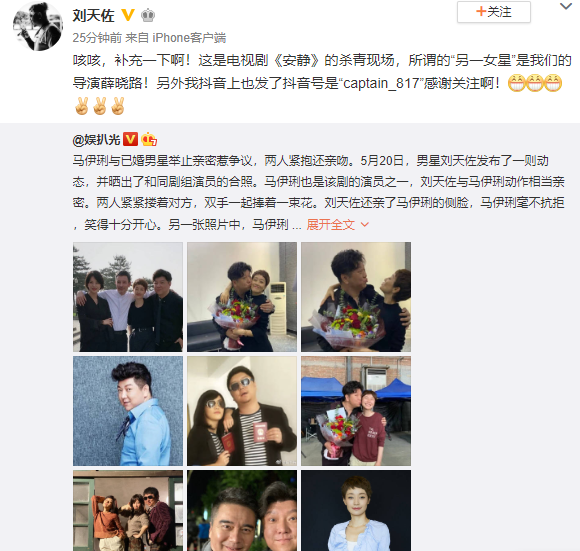Open the two men selfie thumbnail
The width and height of the screenshot is (580, 551).
coord(242,511)
